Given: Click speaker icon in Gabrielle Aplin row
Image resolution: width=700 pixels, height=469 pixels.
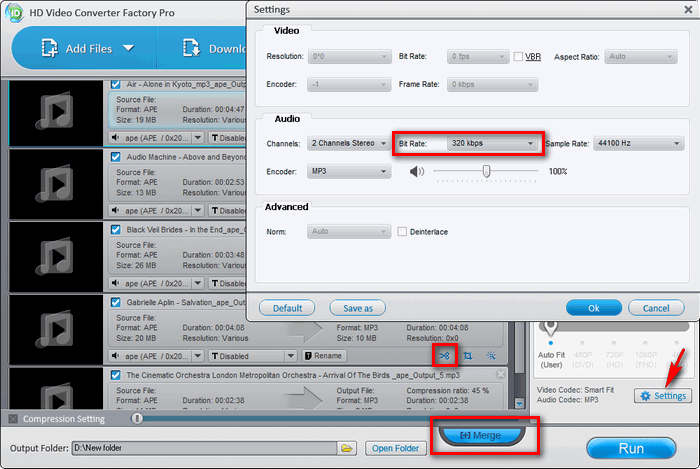Looking at the screenshot, I should point(116,356).
